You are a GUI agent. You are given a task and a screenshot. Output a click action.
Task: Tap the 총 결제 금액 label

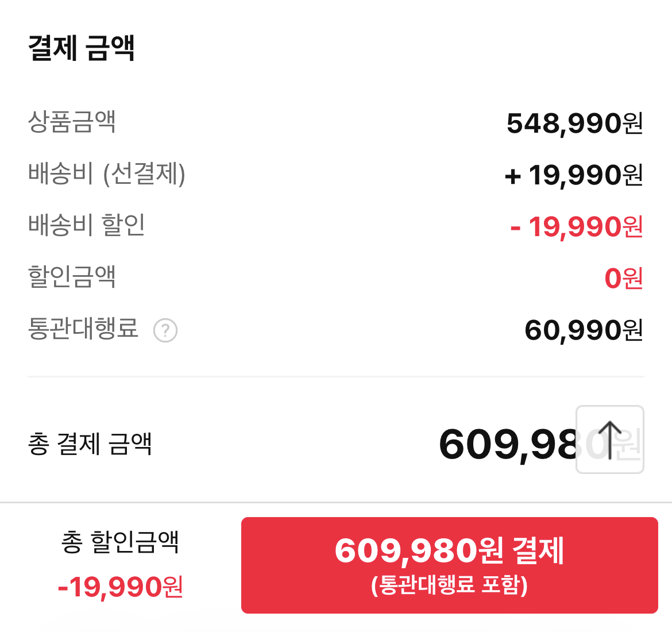point(90,444)
